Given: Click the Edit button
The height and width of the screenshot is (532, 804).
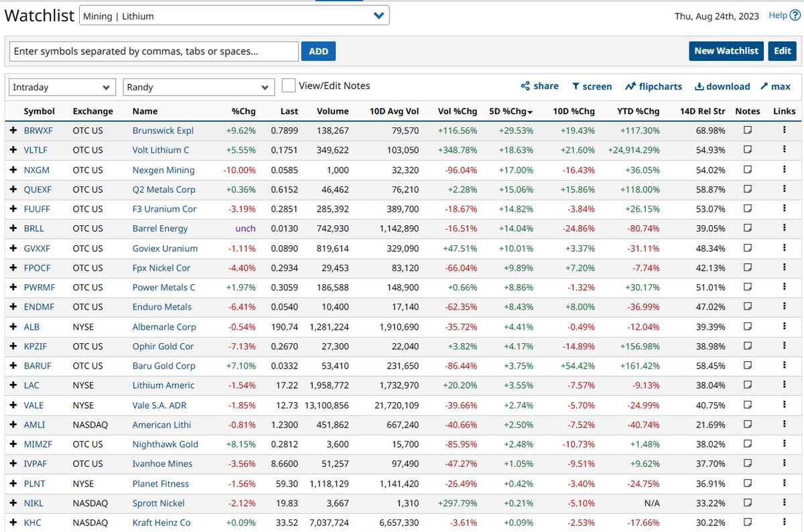Looking at the screenshot, I should tap(783, 51).
